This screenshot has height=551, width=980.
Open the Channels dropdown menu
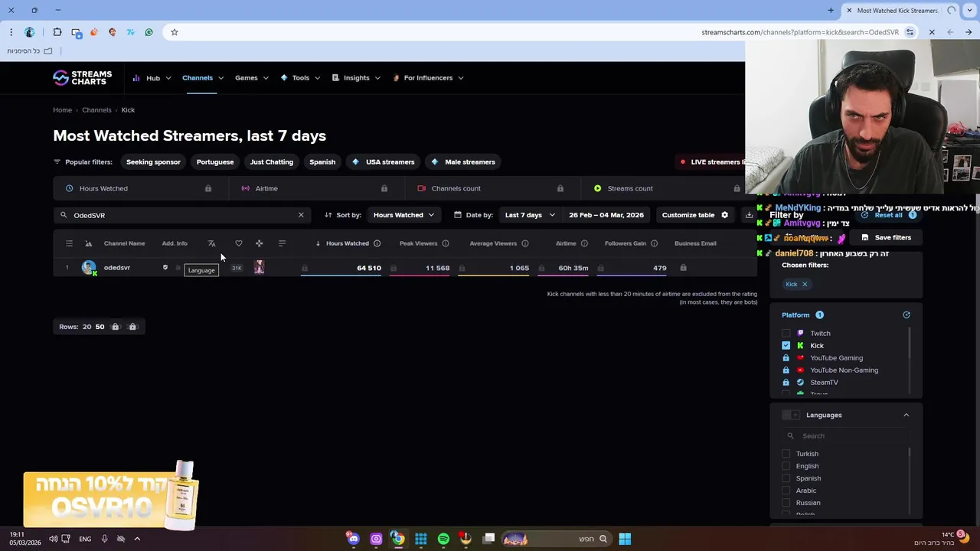tap(203, 78)
